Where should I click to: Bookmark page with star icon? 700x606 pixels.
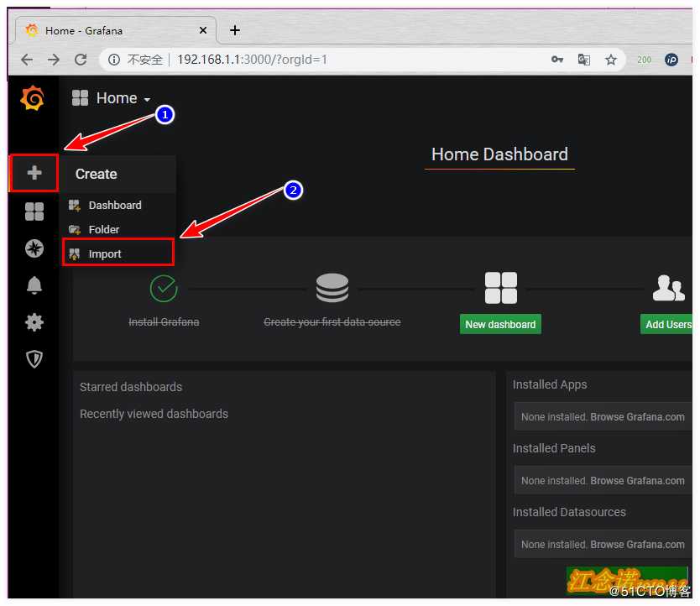[611, 60]
